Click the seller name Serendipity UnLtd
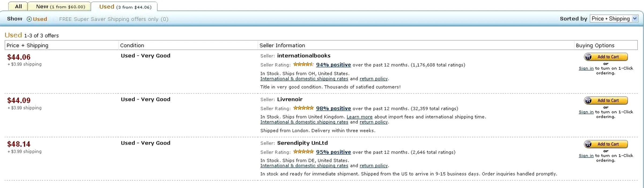The height and width of the screenshot is (188, 644). click(302, 143)
